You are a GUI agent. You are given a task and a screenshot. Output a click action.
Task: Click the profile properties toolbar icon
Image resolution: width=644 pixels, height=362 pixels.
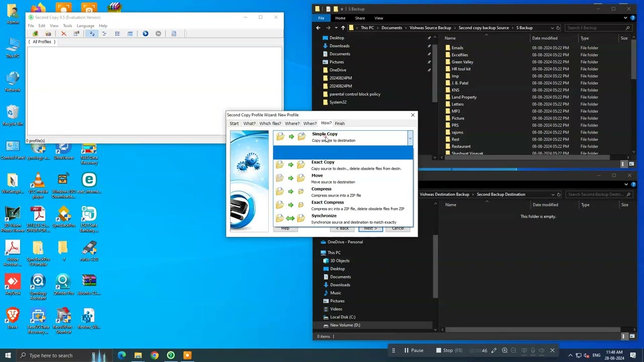point(76,34)
